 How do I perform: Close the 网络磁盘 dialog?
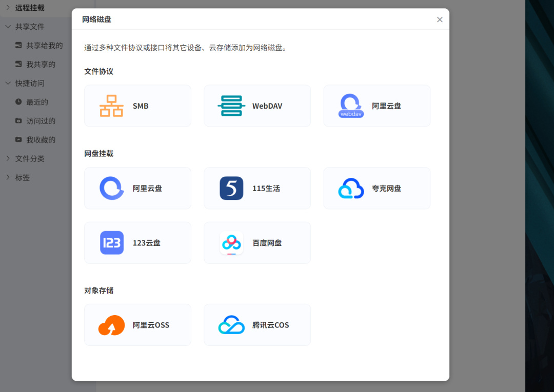point(440,19)
